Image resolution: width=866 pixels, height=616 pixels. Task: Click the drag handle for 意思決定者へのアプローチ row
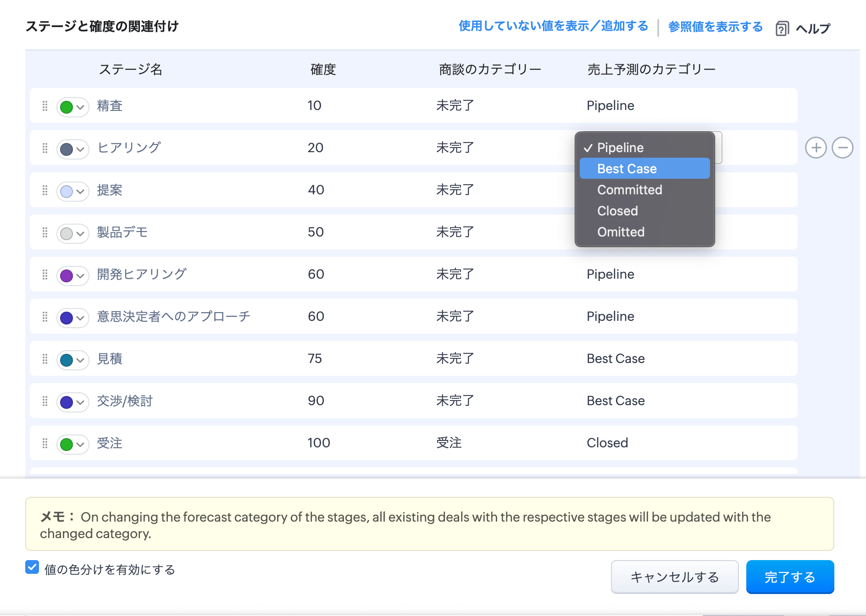pyautogui.click(x=45, y=317)
